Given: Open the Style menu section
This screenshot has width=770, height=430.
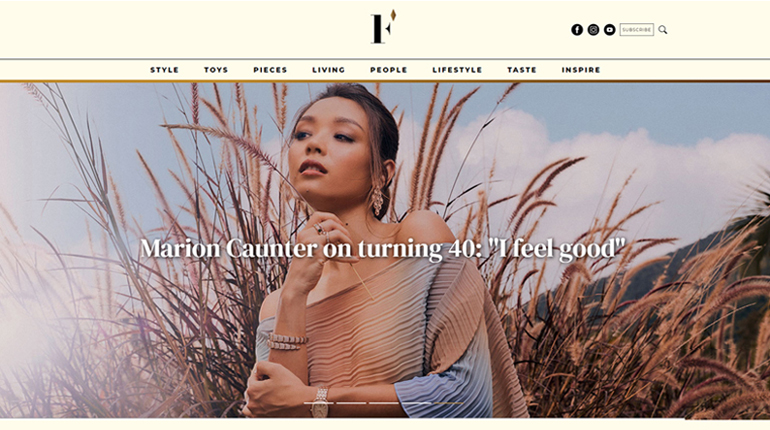Looking at the screenshot, I should point(165,70).
